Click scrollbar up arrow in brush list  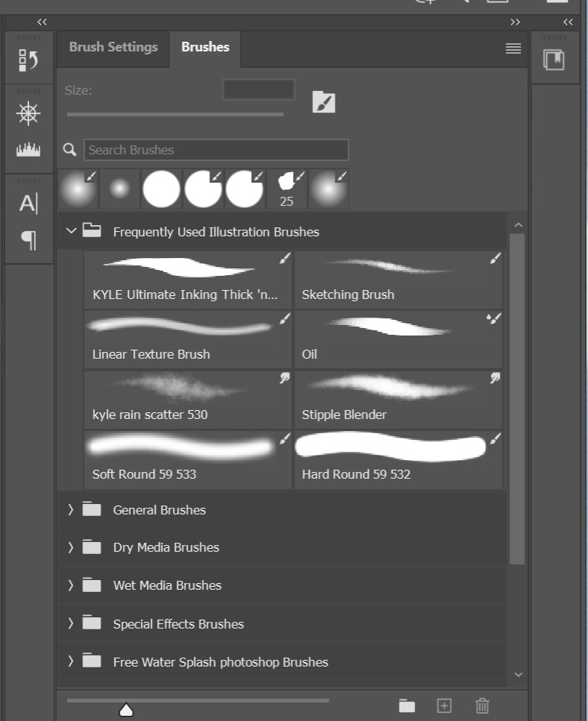pos(519,225)
